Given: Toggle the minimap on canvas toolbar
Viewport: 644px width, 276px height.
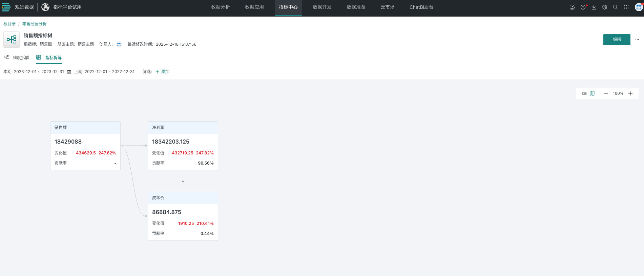Looking at the screenshot, I should point(592,93).
